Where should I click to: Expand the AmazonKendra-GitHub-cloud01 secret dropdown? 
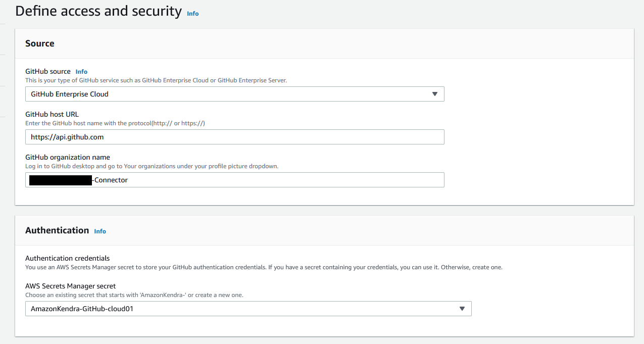248,309
